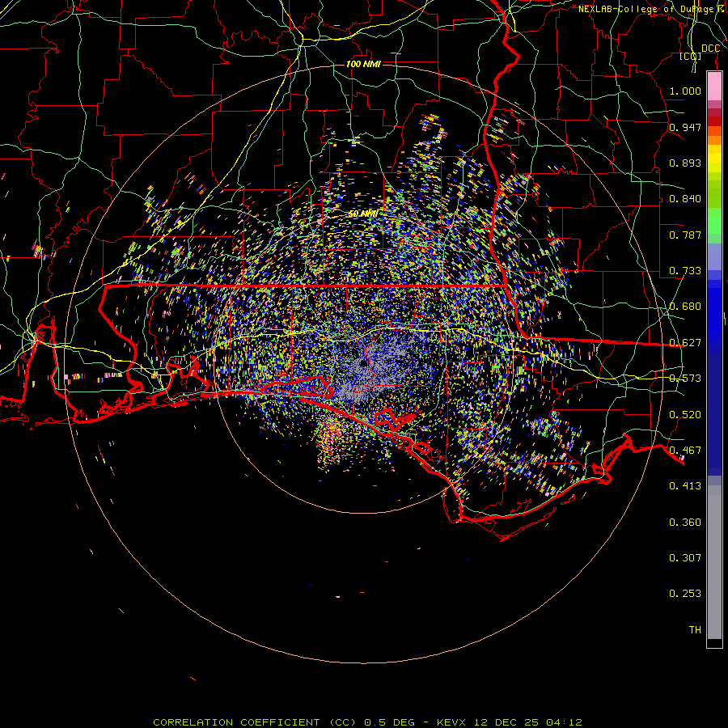Click the 04:12 timestamp

pyautogui.click(x=564, y=722)
